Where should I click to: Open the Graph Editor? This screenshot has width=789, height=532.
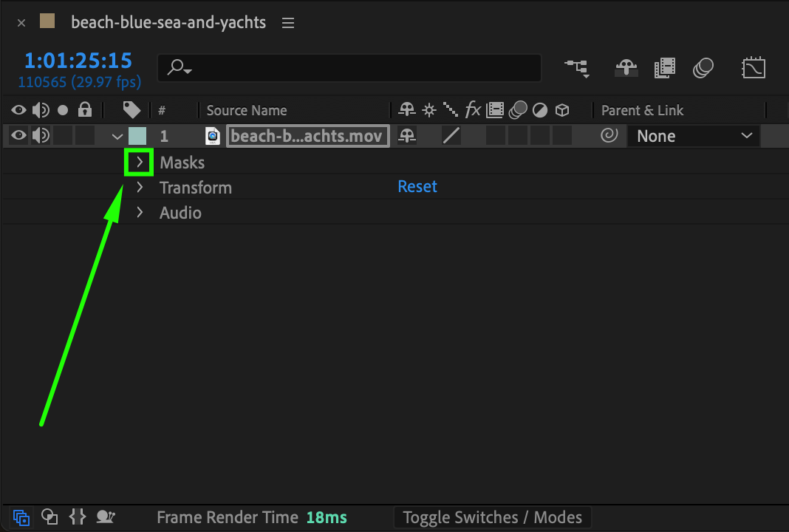(754, 68)
